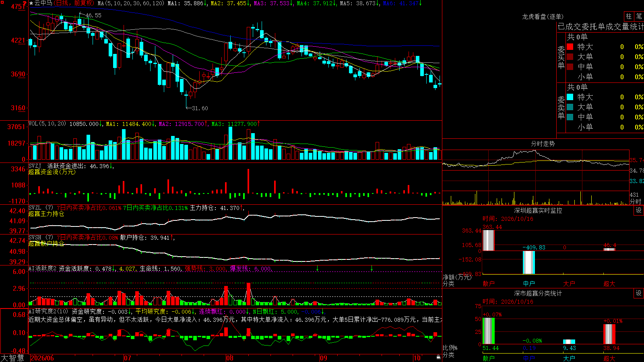Click the AI研究度2(10) indicator label
The height and width of the screenshot is (362, 644).
click(x=49, y=311)
